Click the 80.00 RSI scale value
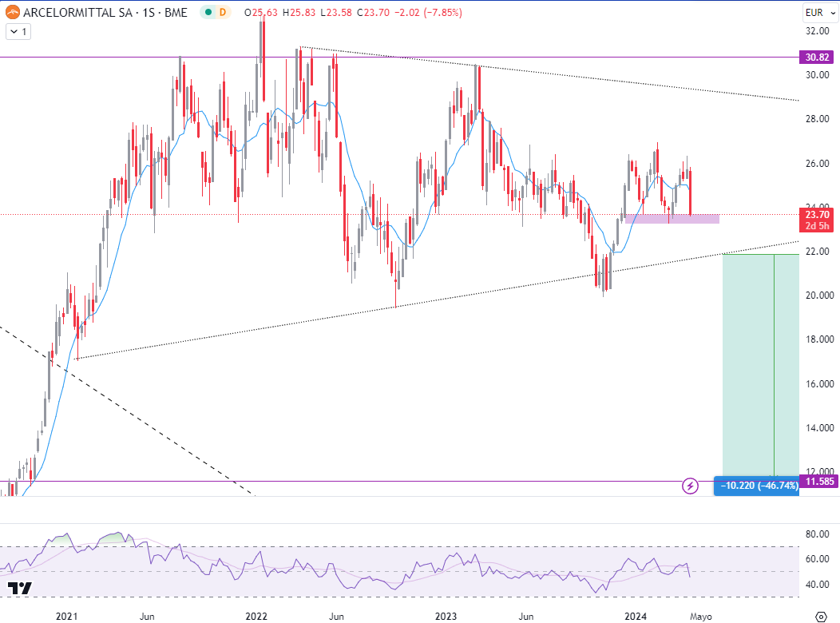Viewport: 840px width, 623px height. (x=817, y=534)
